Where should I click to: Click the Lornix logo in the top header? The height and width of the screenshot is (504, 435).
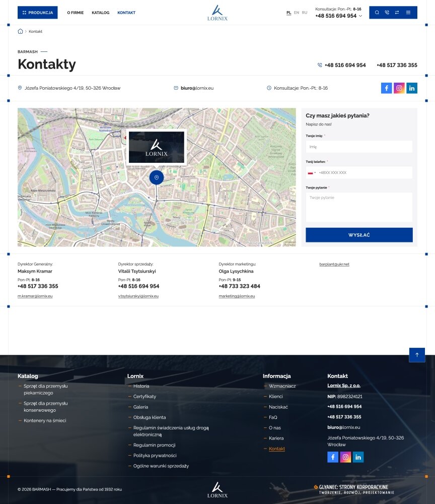click(217, 13)
